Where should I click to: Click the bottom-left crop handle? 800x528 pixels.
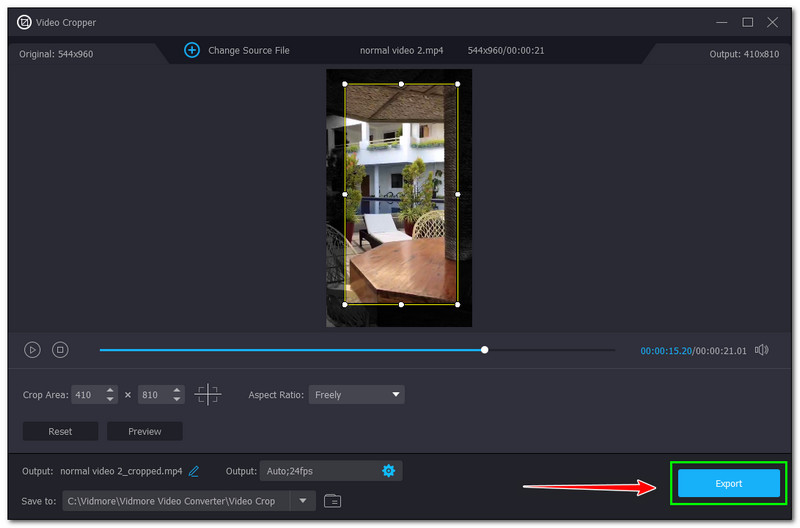(345, 305)
